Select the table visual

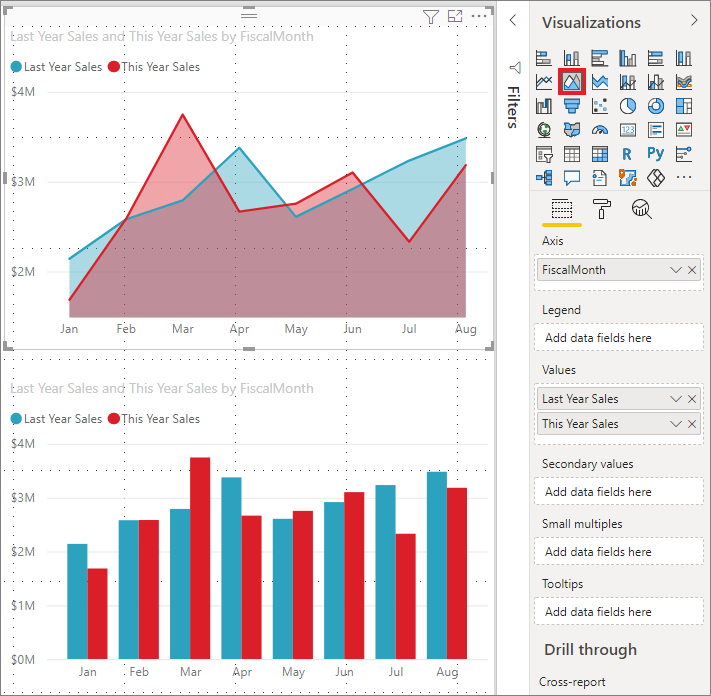pyautogui.click(x=572, y=154)
